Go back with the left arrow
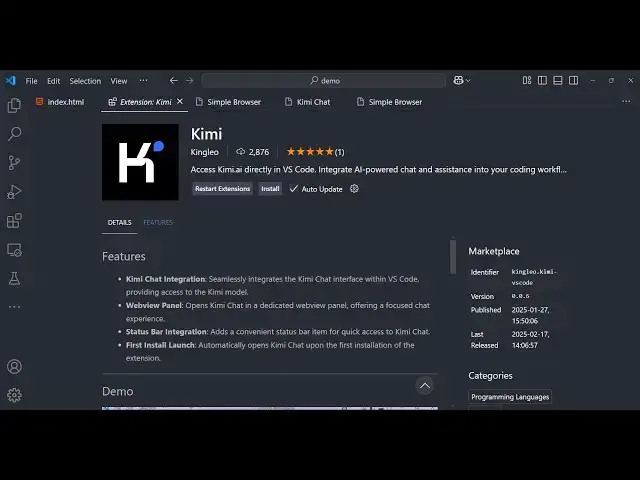This screenshot has height=480, width=640. click(174, 80)
